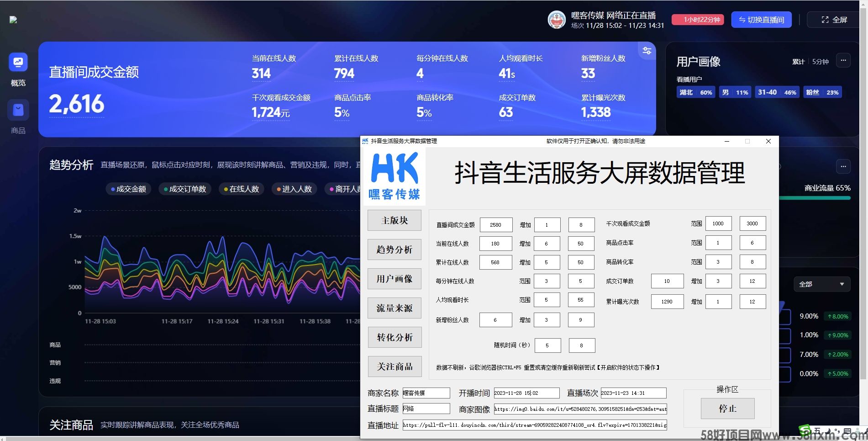Select the 主版块 section
The height and width of the screenshot is (441, 868).
395,220
